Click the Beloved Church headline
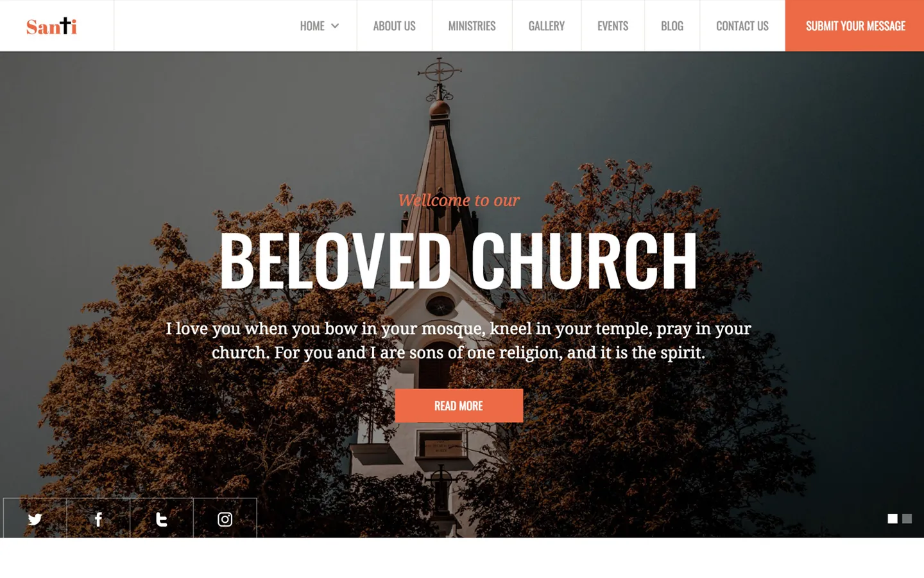The image size is (924, 578). (x=458, y=260)
